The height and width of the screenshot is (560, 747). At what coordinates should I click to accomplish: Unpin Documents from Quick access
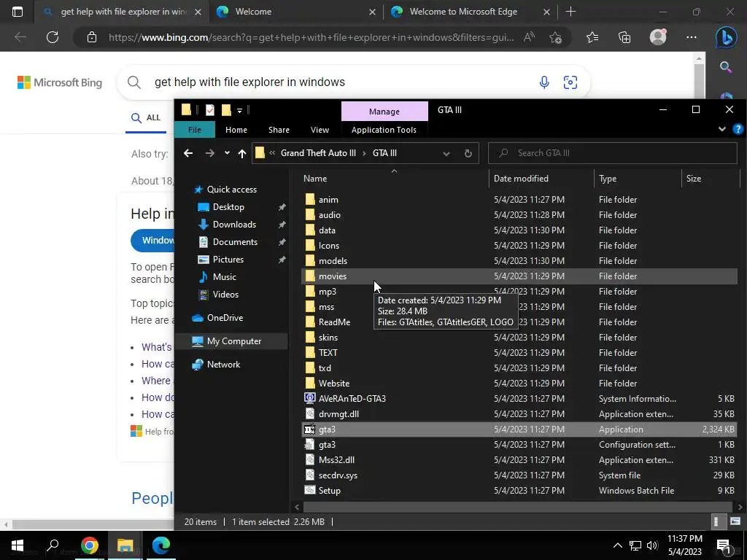pos(282,242)
